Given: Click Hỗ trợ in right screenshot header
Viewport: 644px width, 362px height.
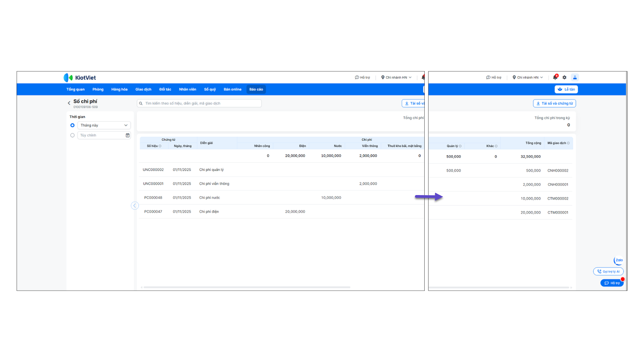Looking at the screenshot, I should pyautogui.click(x=493, y=78).
